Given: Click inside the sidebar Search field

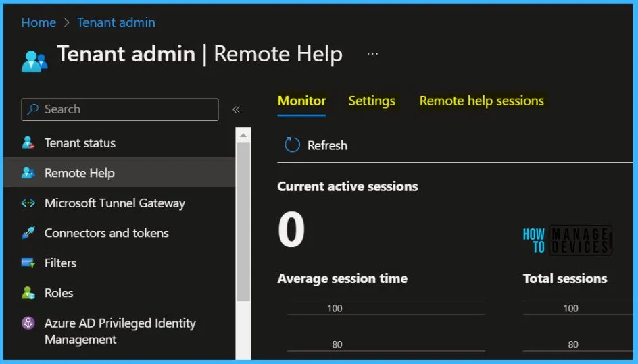Looking at the screenshot, I should [x=120, y=109].
